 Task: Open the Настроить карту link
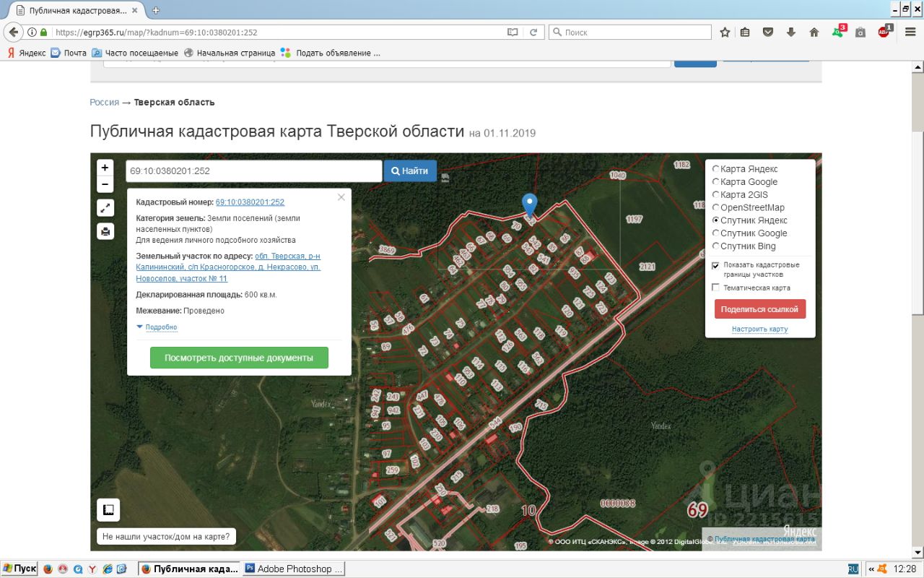point(759,329)
